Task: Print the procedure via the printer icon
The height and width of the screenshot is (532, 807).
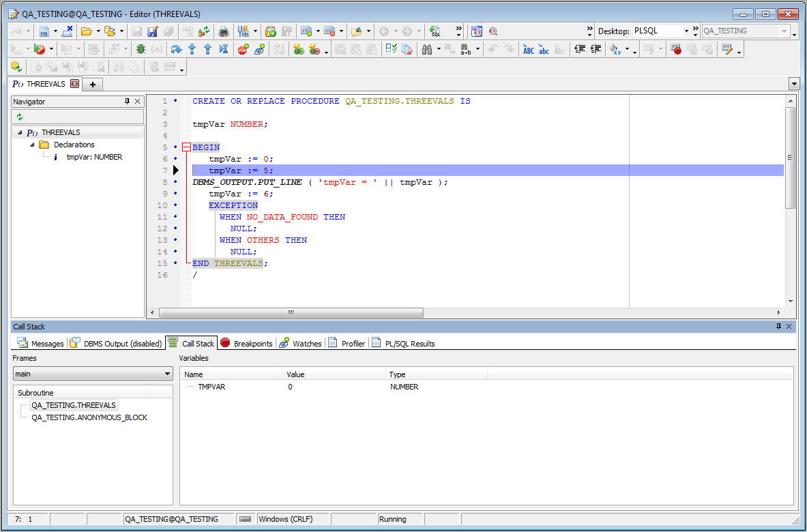Action: click(223, 31)
